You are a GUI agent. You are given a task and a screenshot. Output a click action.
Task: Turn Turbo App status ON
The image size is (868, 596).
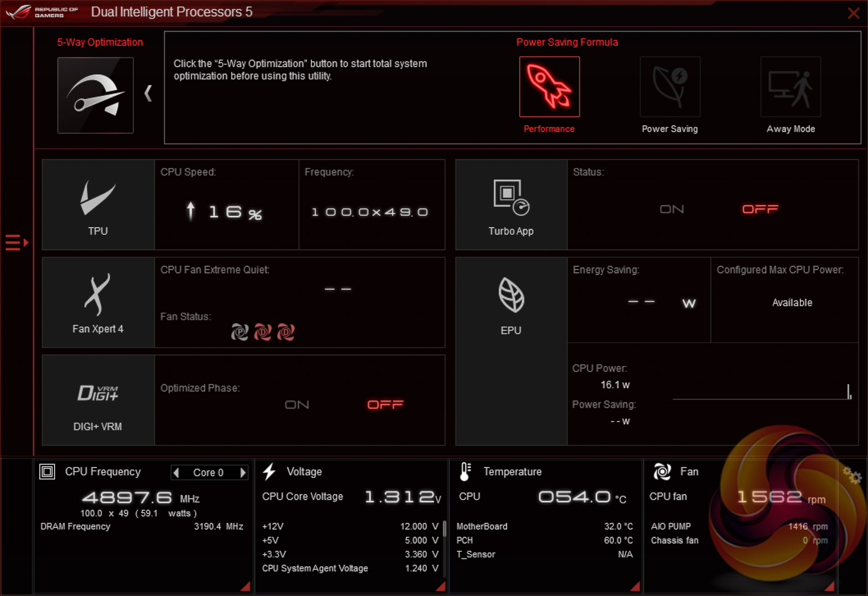672,209
